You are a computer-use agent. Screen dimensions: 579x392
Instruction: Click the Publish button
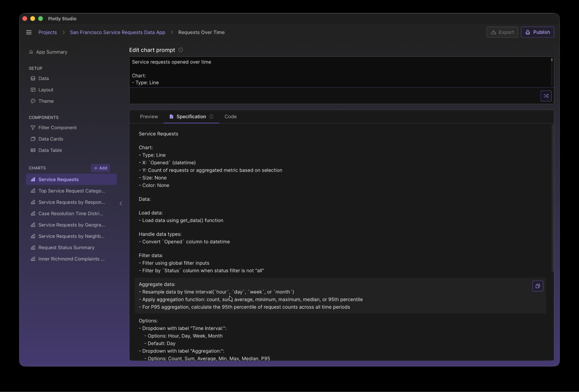click(537, 32)
